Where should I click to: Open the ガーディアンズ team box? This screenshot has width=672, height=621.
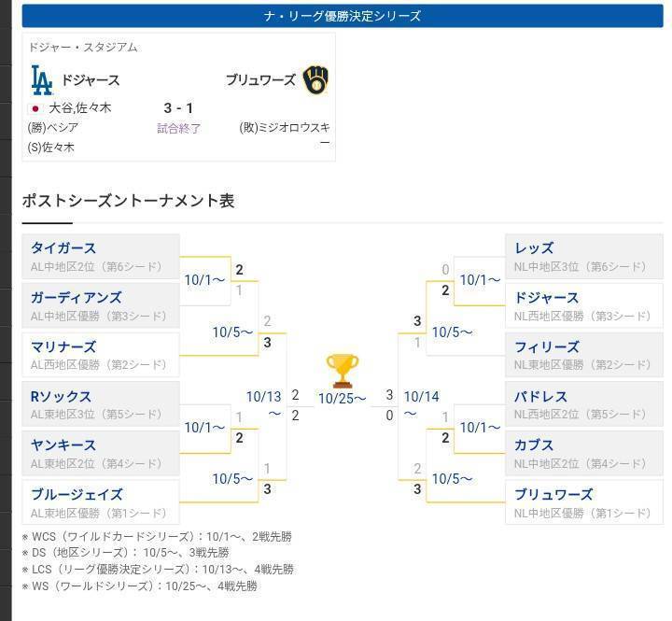(101, 305)
